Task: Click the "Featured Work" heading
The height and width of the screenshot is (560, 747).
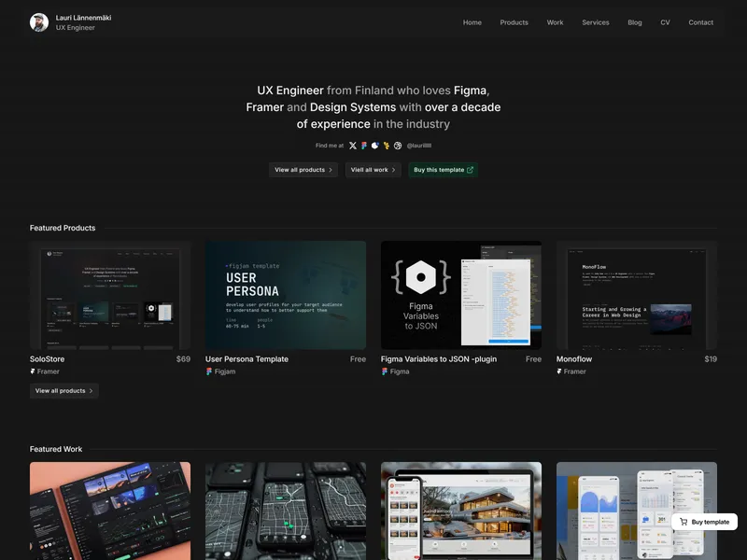Action: pyautogui.click(x=56, y=449)
